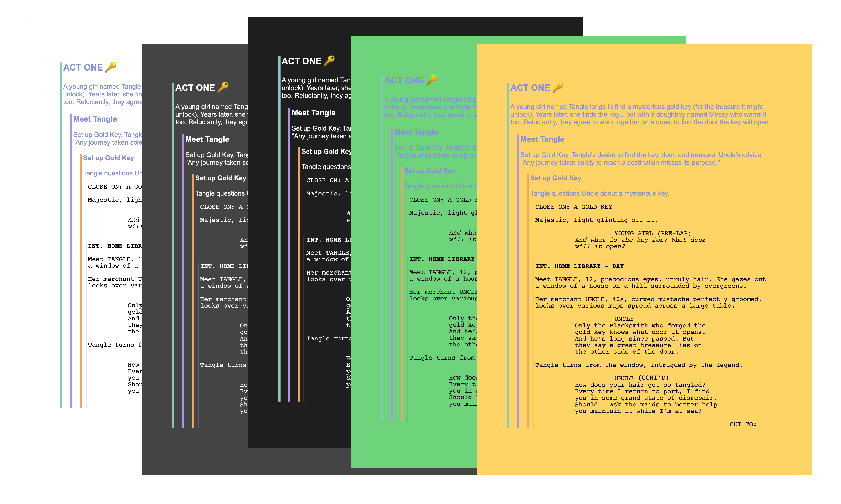Click the key emoji on the black page
This screenshot has height=504, width=841.
click(x=329, y=61)
